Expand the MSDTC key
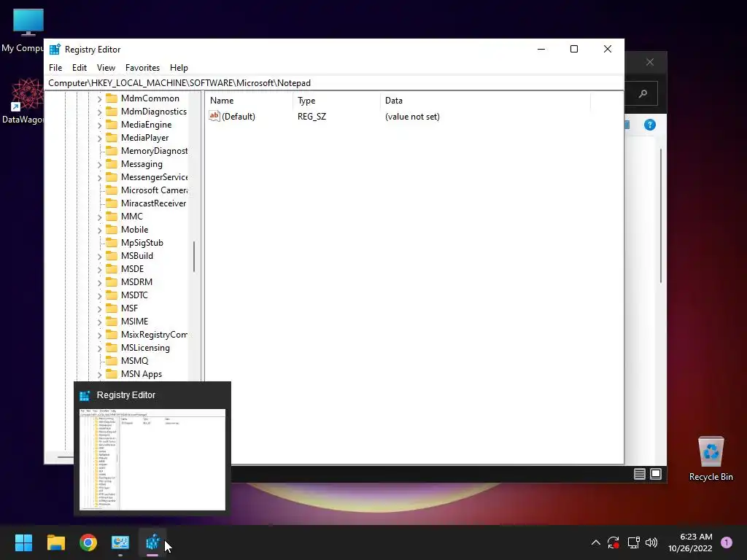747x560 pixels. (99, 296)
